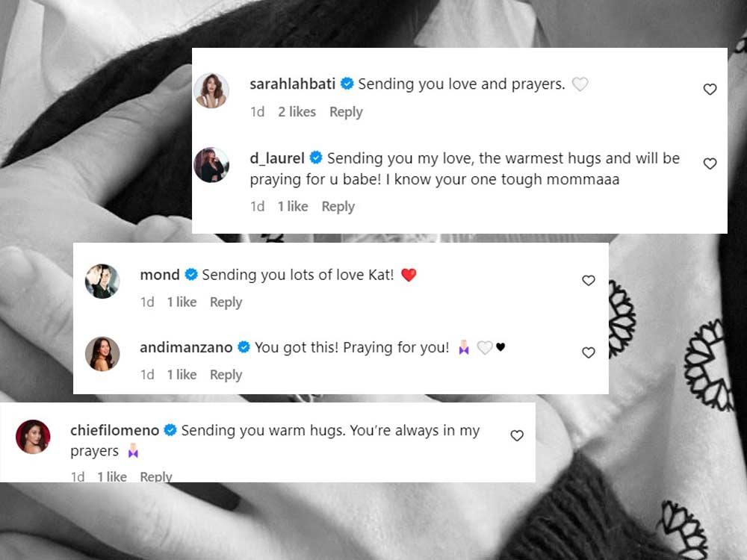Viewport: 747px width, 560px height.
Task: Click the verified badge next to mond
Action: (191, 275)
